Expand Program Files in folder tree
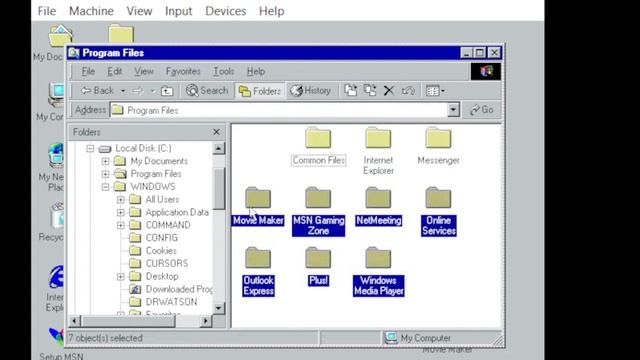640x360 pixels. coord(105,174)
